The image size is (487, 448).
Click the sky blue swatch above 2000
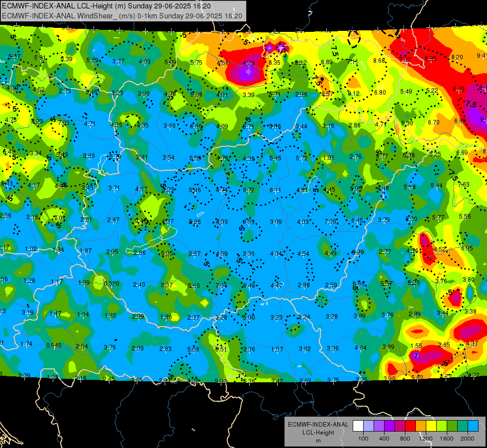[x=473, y=426]
